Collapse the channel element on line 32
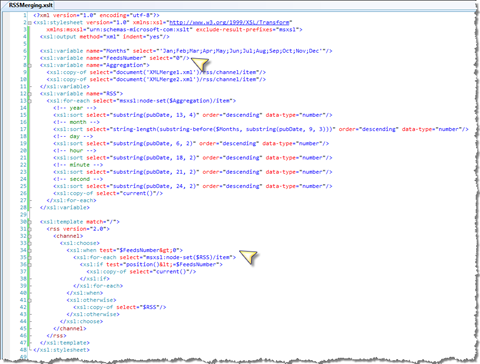Screen dimensions: 480x364 [x=30, y=236]
